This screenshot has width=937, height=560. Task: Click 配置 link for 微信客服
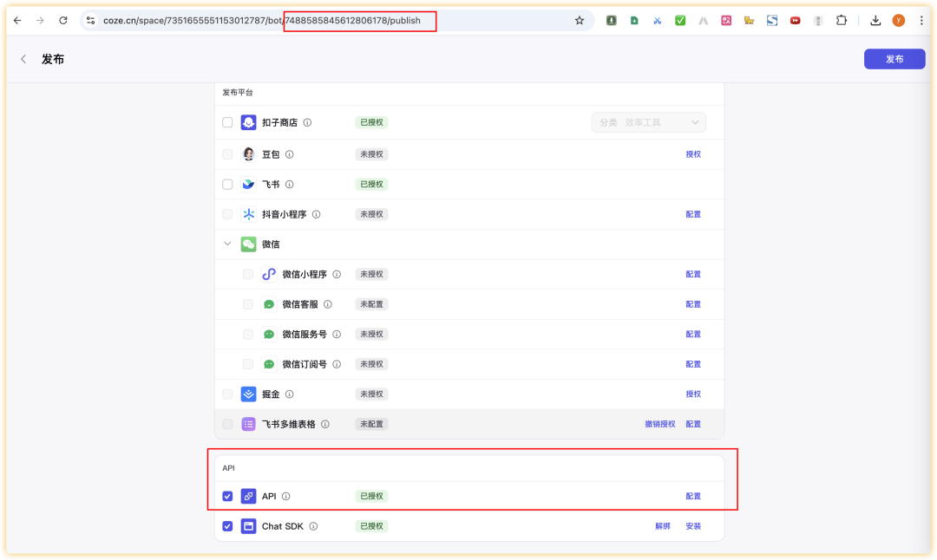click(x=693, y=304)
